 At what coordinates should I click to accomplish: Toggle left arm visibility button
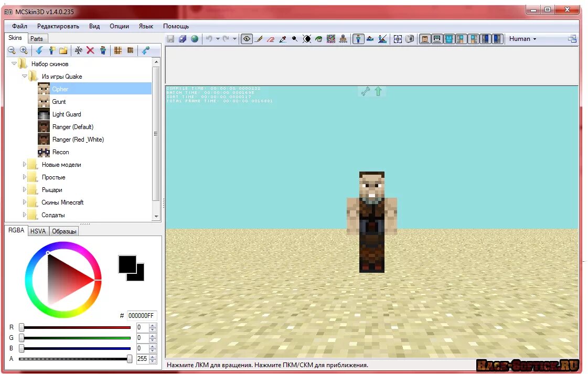pos(461,39)
